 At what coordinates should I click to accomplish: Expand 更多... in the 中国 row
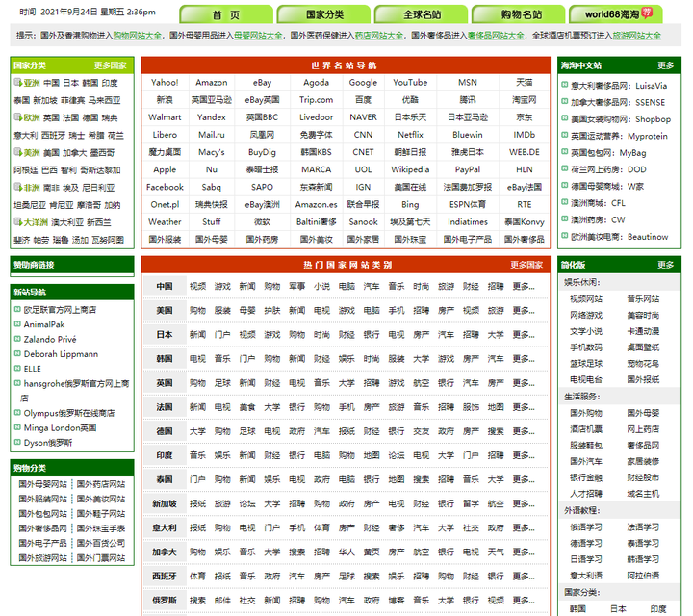[x=524, y=287]
